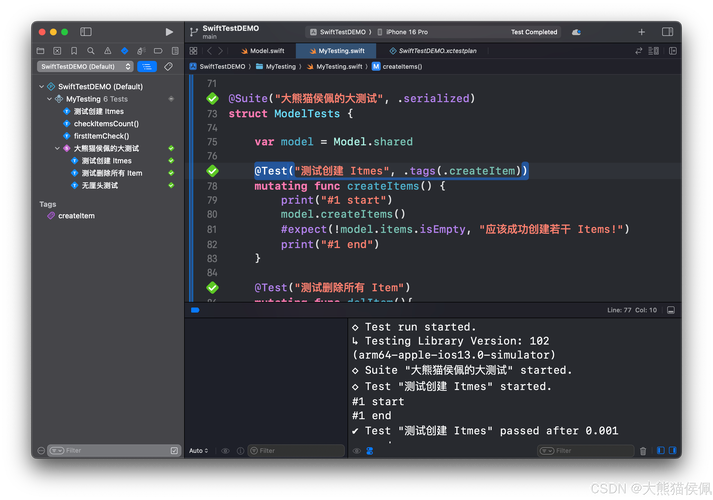Screen dimensions: 713x500
Task: Select the MyTesting.swift tab
Action: pos(336,51)
